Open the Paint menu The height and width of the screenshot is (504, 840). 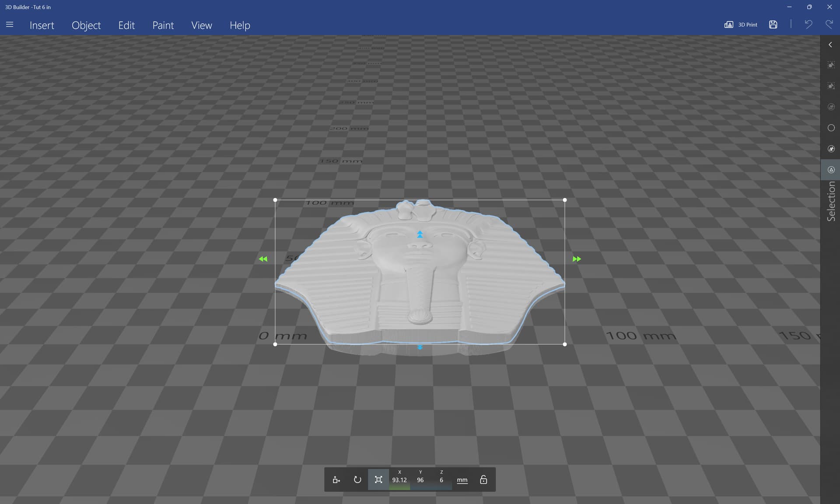tap(163, 25)
